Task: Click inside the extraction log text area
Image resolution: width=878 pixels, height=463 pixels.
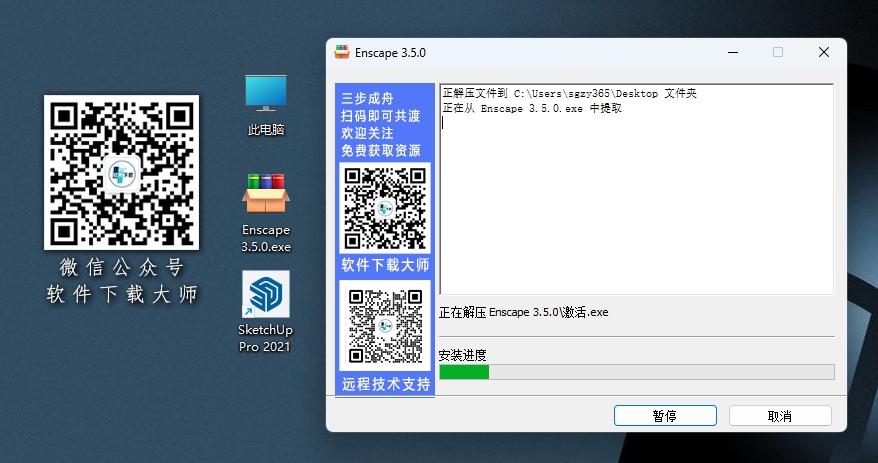Action: point(637,189)
